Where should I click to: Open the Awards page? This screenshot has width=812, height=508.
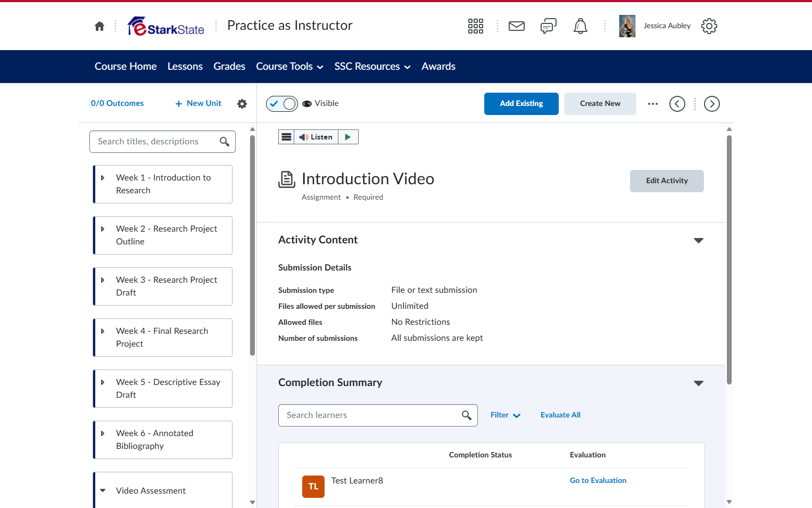pyautogui.click(x=438, y=67)
